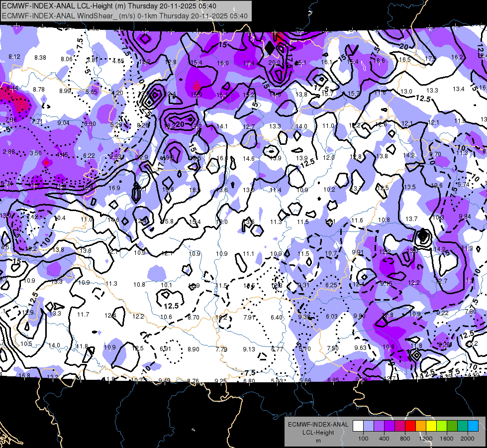Click the grid value '5.74'
The height and width of the screenshot is (448, 487).
point(464,184)
